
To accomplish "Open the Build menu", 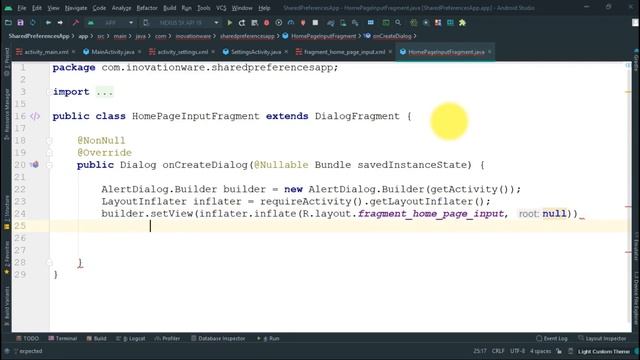I will click(x=169, y=8).
